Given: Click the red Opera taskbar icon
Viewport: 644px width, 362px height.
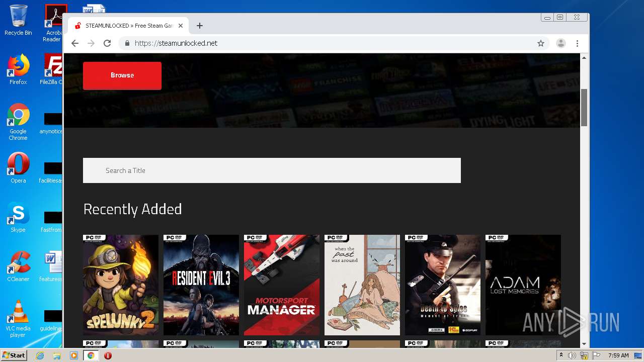Looking at the screenshot, I should click(x=108, y=355).
